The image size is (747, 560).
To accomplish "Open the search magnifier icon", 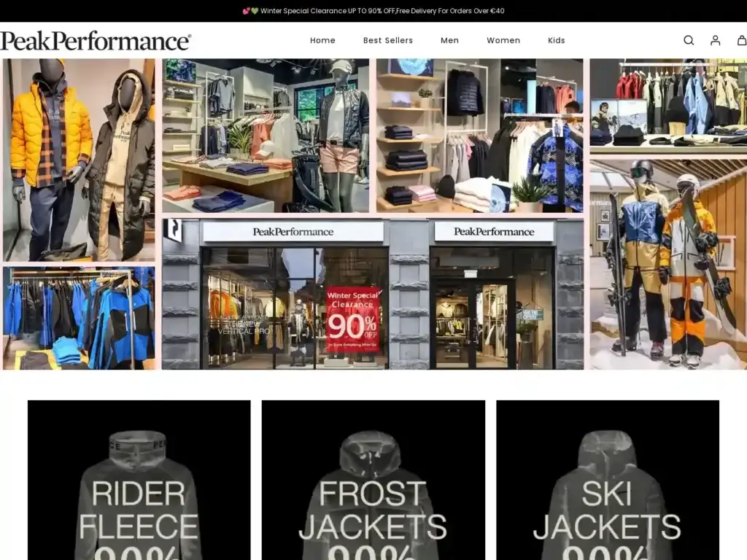I will (688, 40).
